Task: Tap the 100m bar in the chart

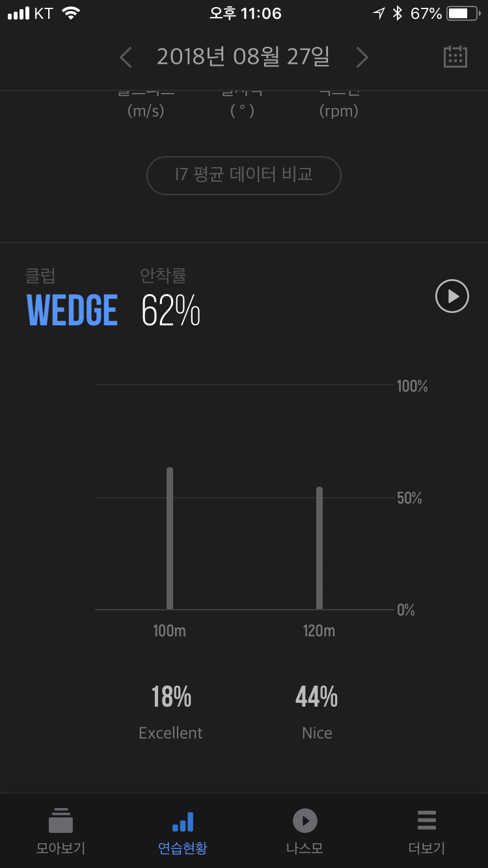Action: [170, 537]
